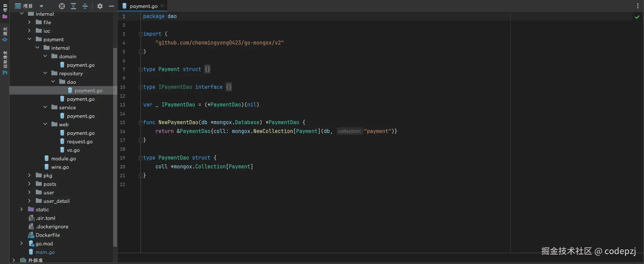The height and width of the screenshot is (264, 644).
Task: Select .air.toml file
Action: (46, 218)
